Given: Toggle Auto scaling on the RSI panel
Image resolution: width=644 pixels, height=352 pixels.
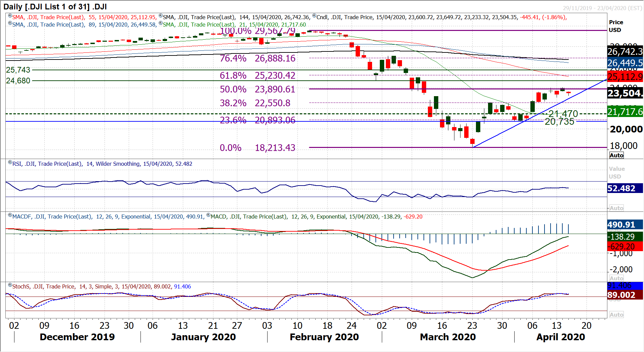Looking at the screenshot, I should tap(616, 208).
